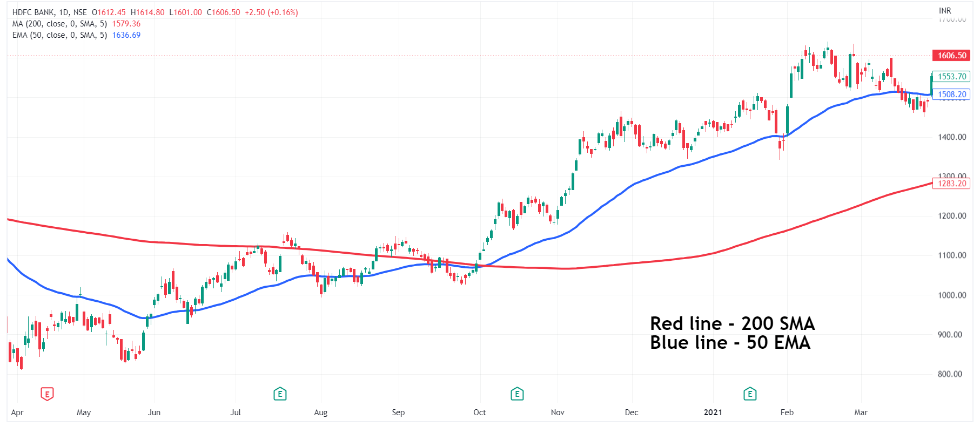Click the red 1283.20 SMA price label
The height and width of the screenshot is (426, 980).
point(951,184)
